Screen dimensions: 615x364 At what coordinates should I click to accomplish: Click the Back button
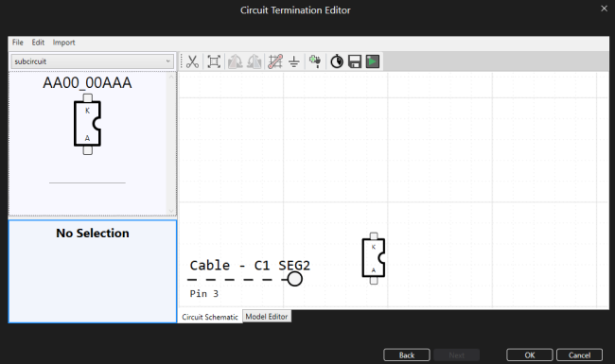[407, 355]
